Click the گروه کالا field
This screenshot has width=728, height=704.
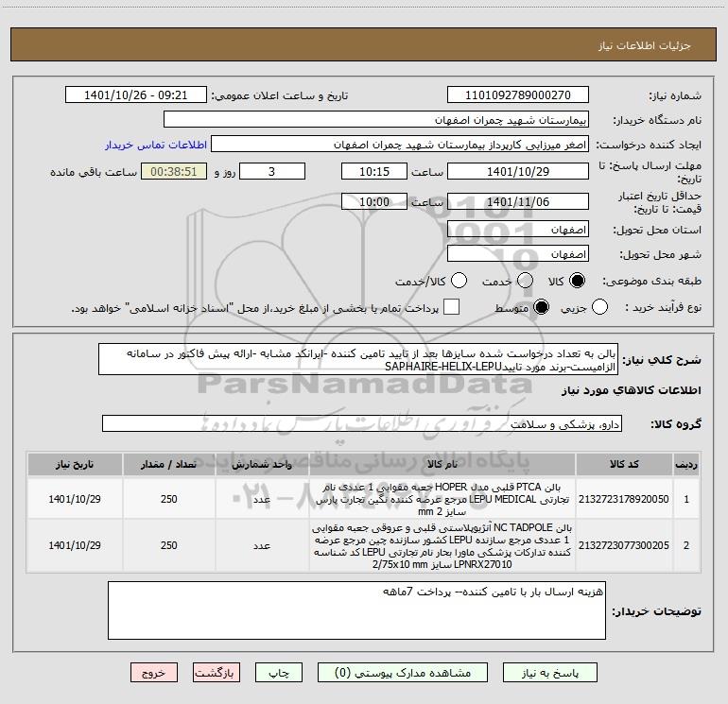(362, 423)
